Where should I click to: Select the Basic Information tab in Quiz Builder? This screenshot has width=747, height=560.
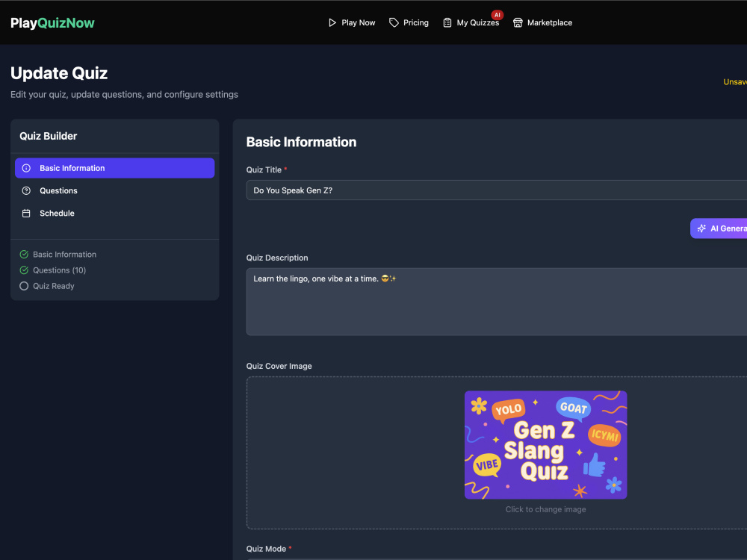[115, 168]
